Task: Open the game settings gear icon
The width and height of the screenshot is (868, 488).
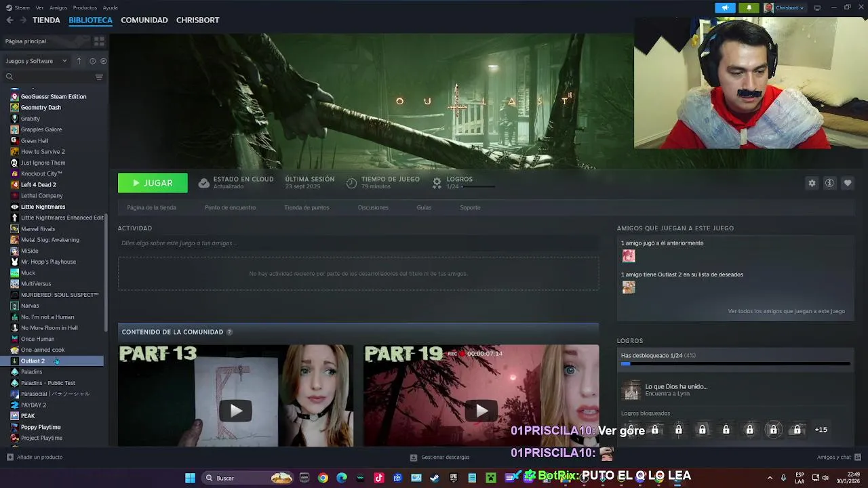Action: point(812,183)
